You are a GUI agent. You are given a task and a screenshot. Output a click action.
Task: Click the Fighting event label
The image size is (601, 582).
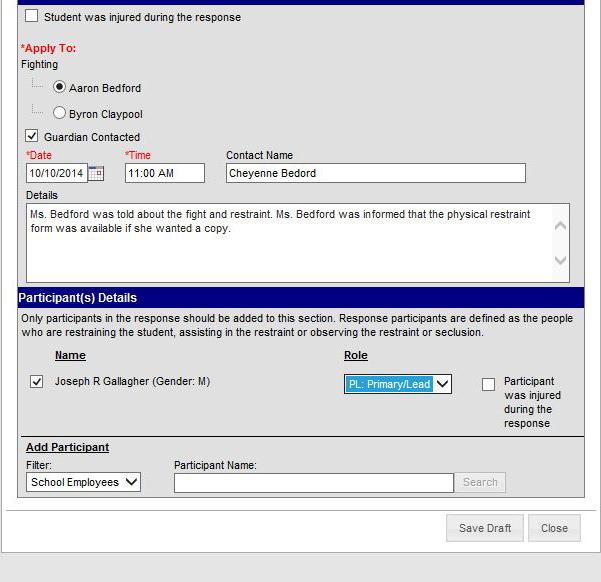[x=39, y=64]
